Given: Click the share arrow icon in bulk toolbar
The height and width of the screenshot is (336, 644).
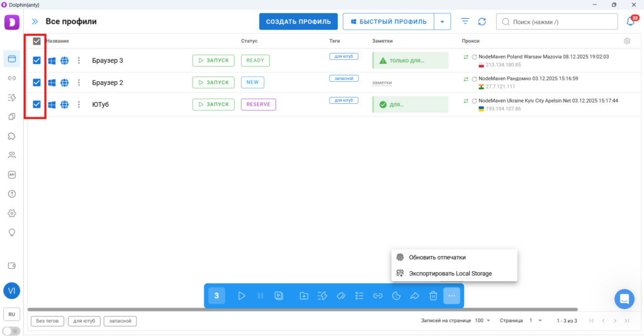Looking at the screenshot, I should click(414, 296).
